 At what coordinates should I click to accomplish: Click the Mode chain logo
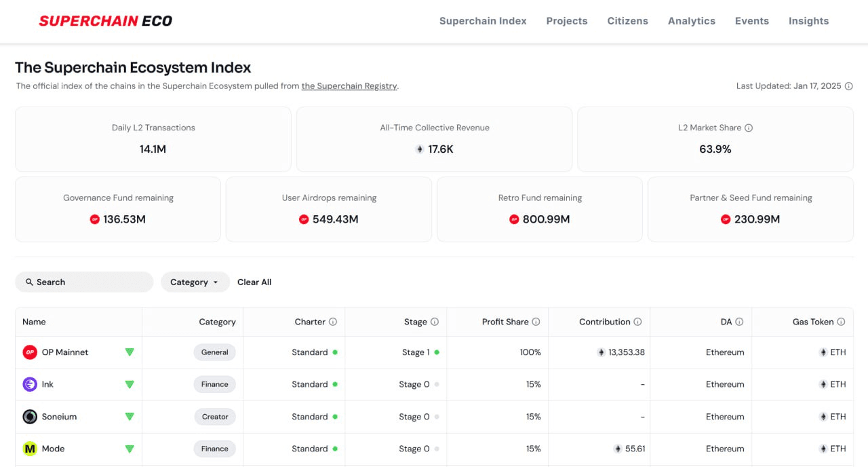pyautogui.click(x=30, y=449)
